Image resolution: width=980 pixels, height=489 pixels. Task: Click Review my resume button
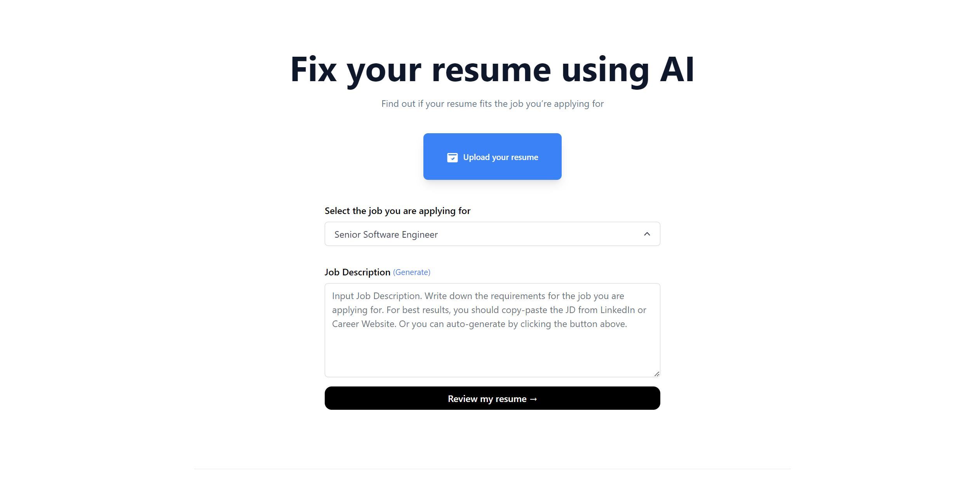coord(493,398)
